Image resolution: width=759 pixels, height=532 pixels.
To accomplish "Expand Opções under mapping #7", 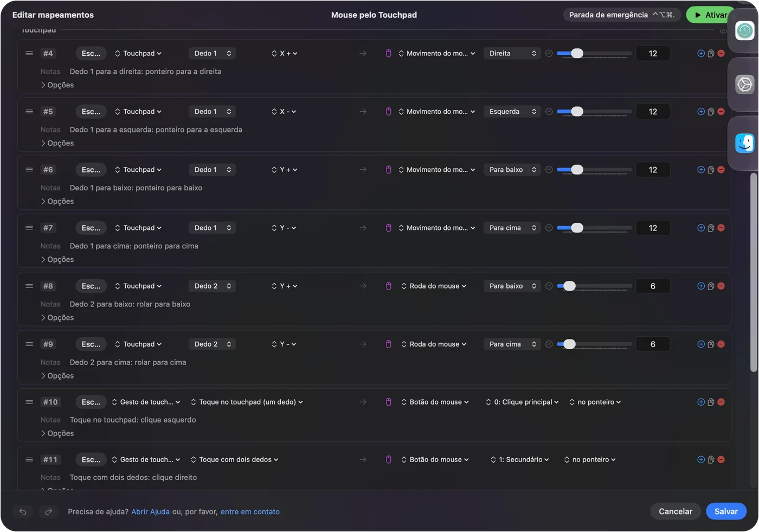I will coord(57,260).
